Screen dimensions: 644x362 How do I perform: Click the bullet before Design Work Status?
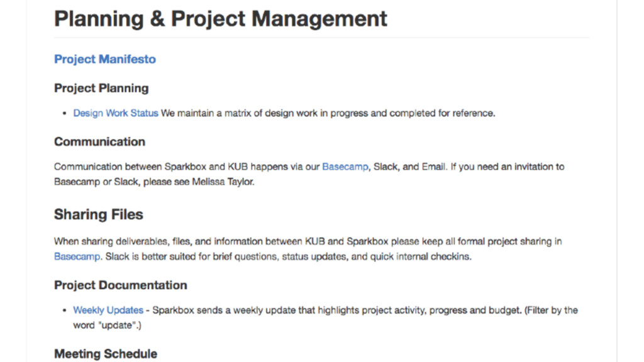tap(65, 114)
